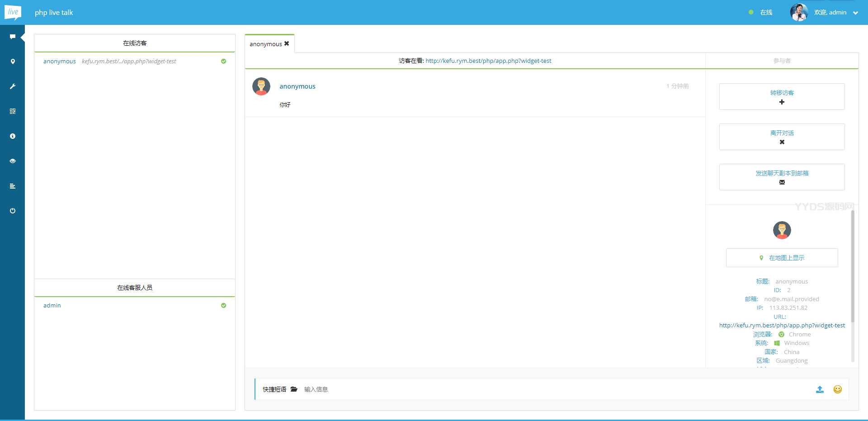
Task: Click the file upload icon near input
Action: (x=820, y=389)
